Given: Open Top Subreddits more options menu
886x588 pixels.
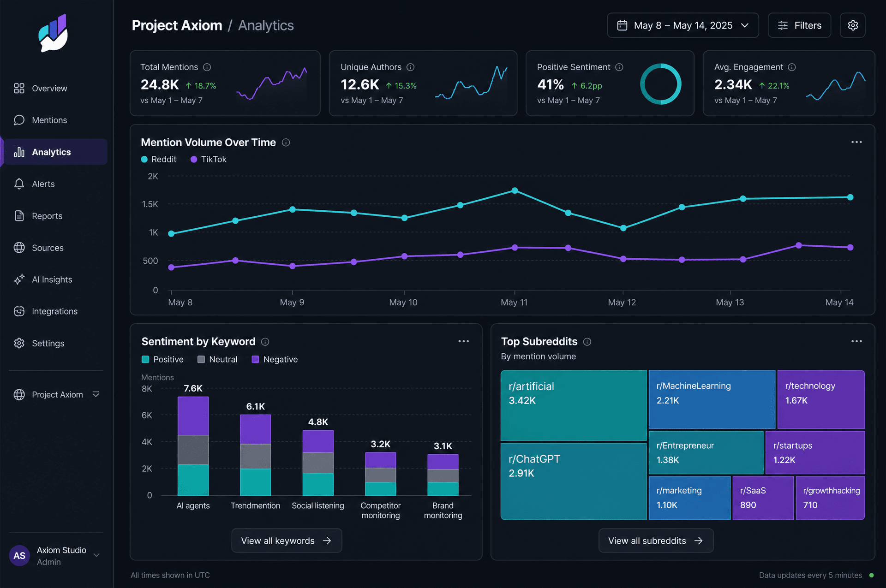Looking at the screenshot, I should (x=856, y=341).
